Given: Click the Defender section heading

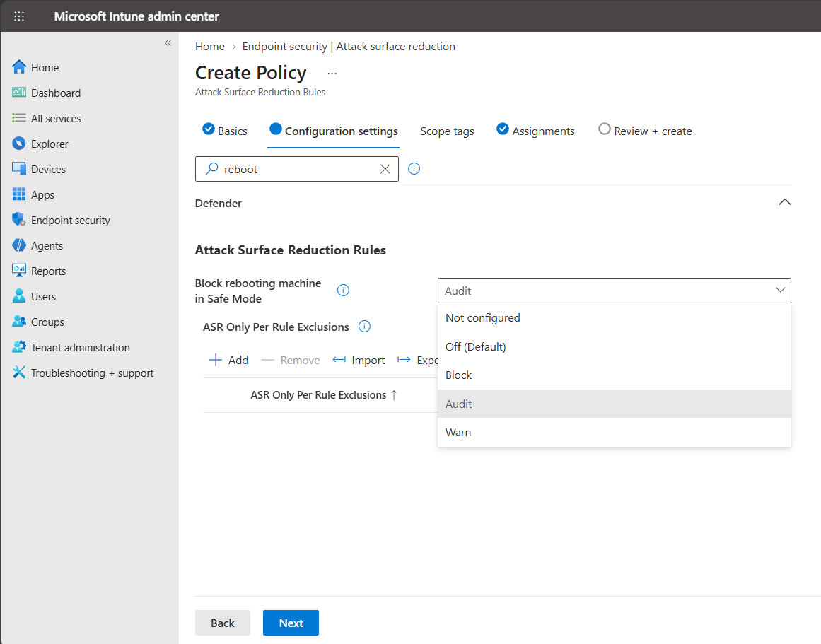Looking at the screenshot, I should coord(219,203).
